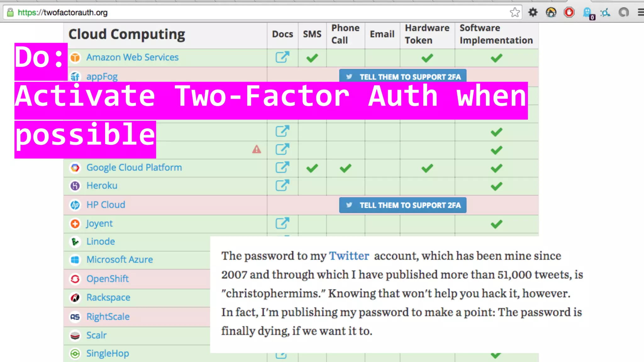The image size is (644, 362).
Task: Click the Cloud Computing heading
Action: pos(127,35)
